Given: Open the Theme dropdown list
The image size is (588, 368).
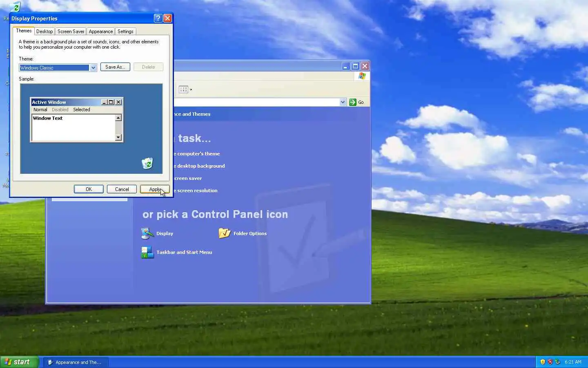Looking at the screenshot, I should click(x=93, y=68).
